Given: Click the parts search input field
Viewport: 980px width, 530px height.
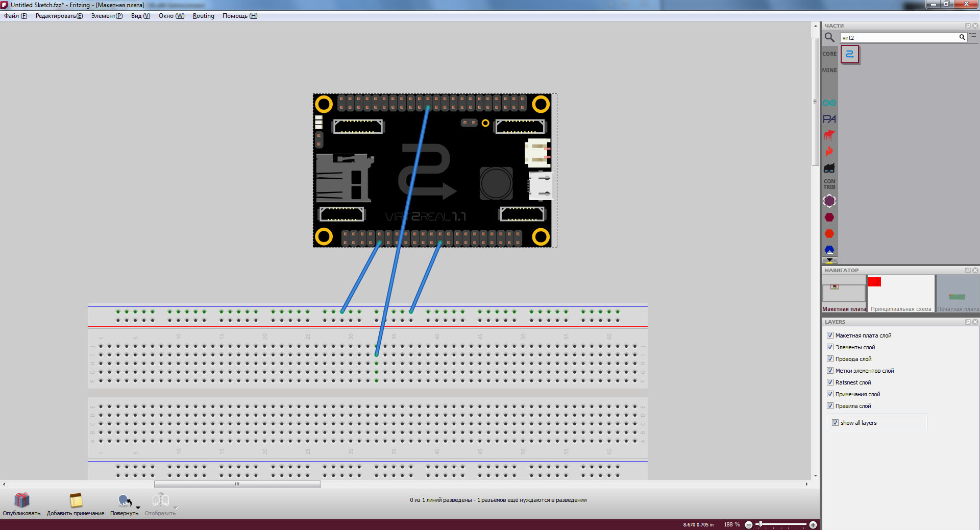Looking at the screenshot, I should coord(899,37).
